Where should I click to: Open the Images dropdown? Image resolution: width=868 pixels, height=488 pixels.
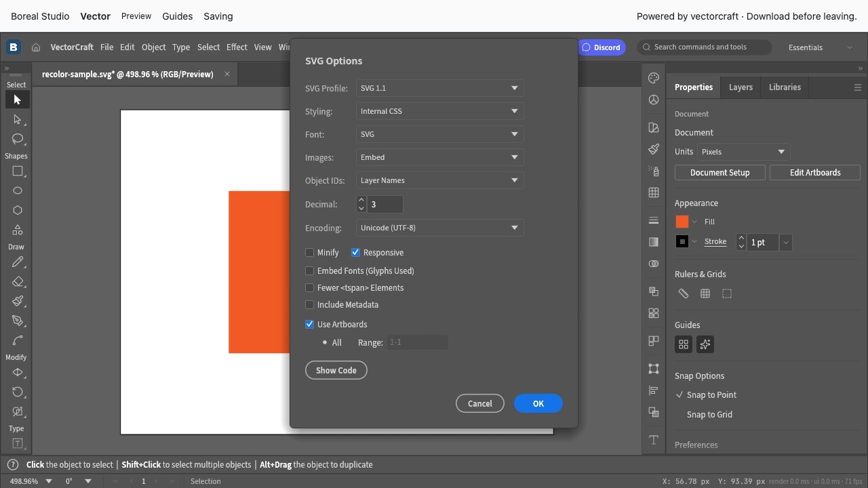[x=440, y=157]
